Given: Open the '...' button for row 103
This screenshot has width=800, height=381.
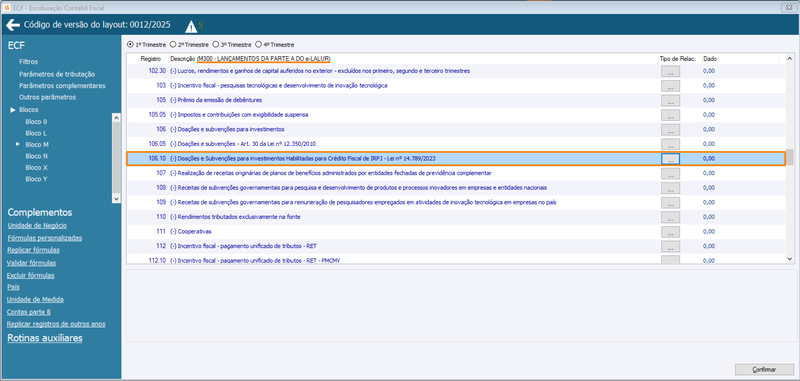Looking at the screenshot, I should pos(670,86).
